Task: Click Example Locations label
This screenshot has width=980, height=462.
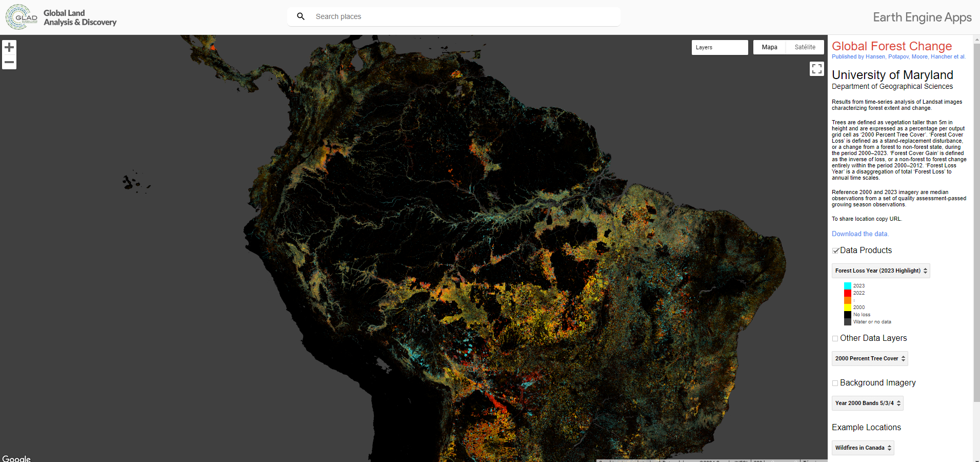Action: point(866,427)
